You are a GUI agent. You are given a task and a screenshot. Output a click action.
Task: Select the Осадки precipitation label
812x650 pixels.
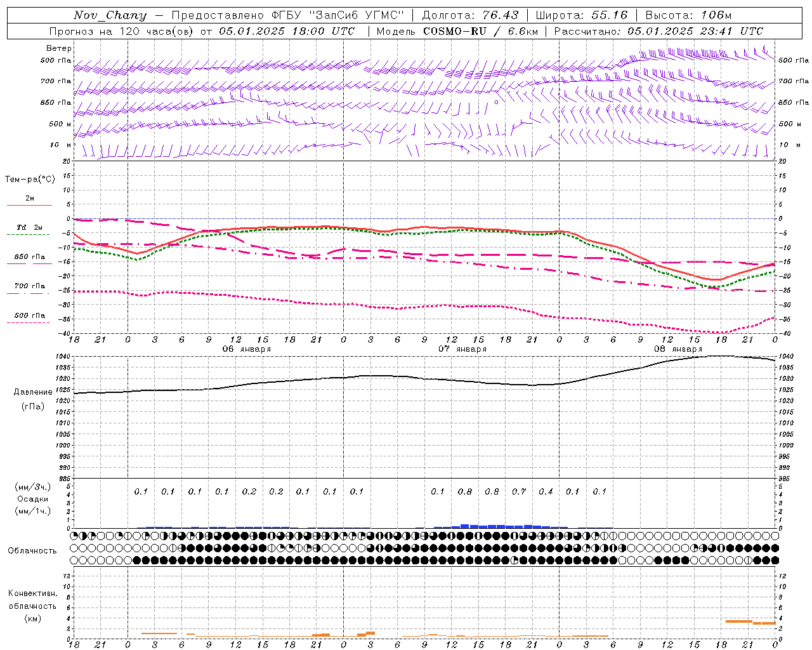point(33,499)
